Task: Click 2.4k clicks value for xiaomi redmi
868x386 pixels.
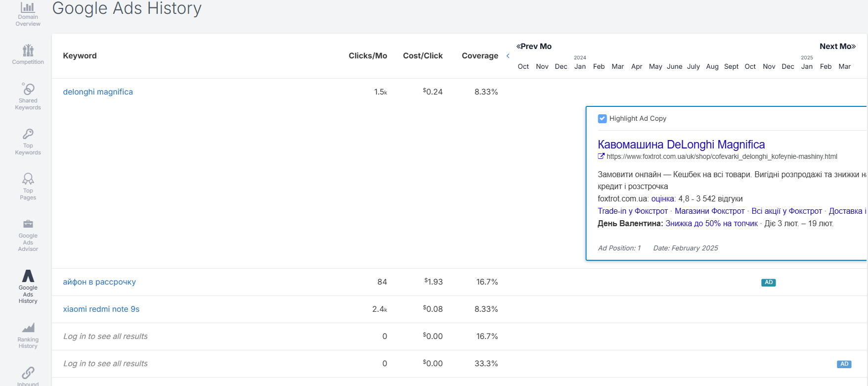Action: click(x=380, y=309)
